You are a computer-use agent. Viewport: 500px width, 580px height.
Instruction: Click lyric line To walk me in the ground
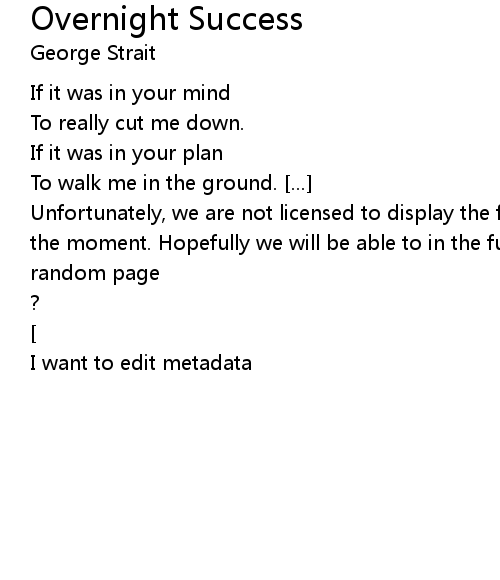point(154,183)
